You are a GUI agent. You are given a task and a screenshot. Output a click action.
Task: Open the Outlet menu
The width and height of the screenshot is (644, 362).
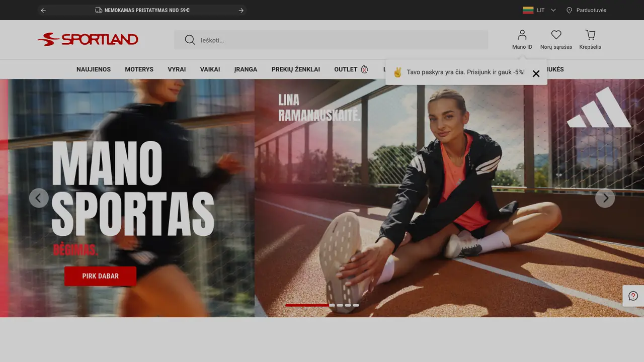pos(346,69)
